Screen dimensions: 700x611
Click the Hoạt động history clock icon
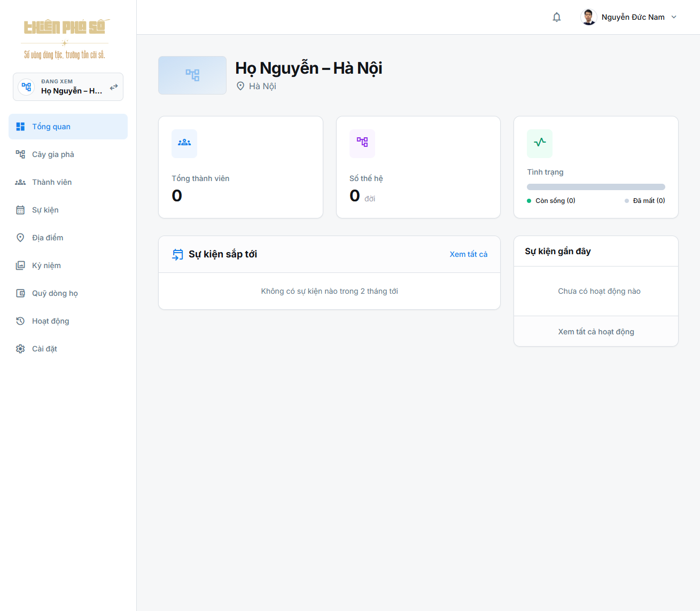(20, 321)
